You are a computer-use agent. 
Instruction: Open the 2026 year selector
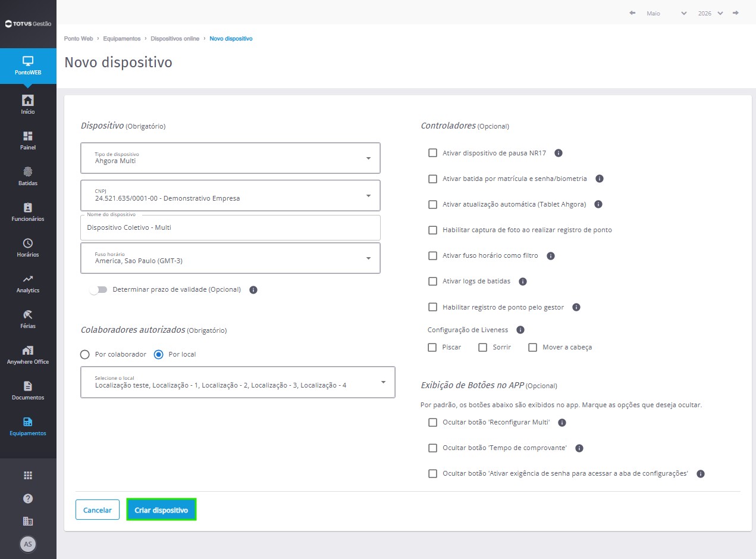(711, 13)
